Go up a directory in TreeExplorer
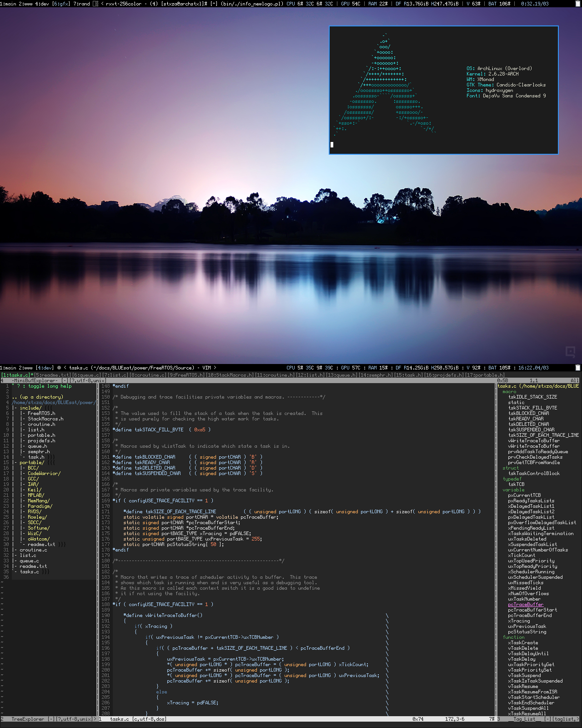Image resolution: width=582 pixels, height=728 pixels. (x=38, y=397)
